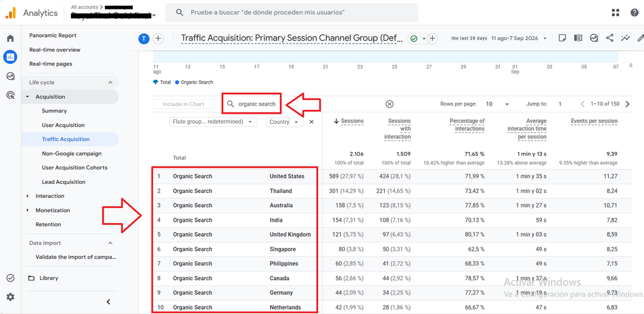
Task: Go to next page of table rows
Action: click(627, 104)
